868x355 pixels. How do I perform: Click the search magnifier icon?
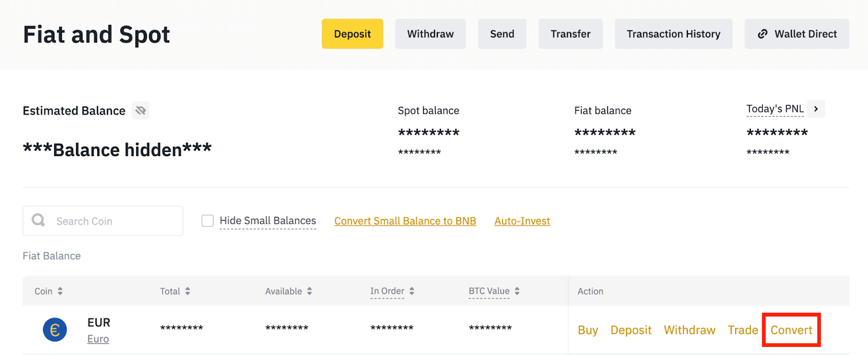(39, 220)
